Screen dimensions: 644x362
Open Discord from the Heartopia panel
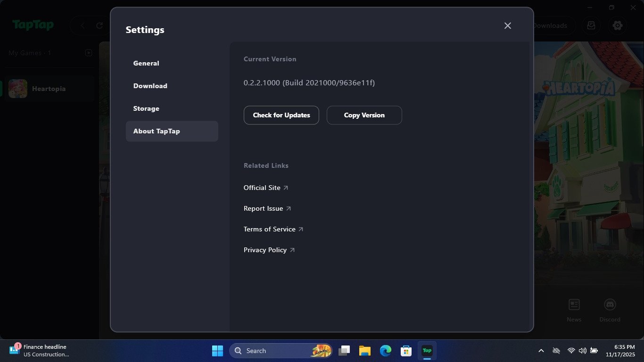click(x=610, y=309)
